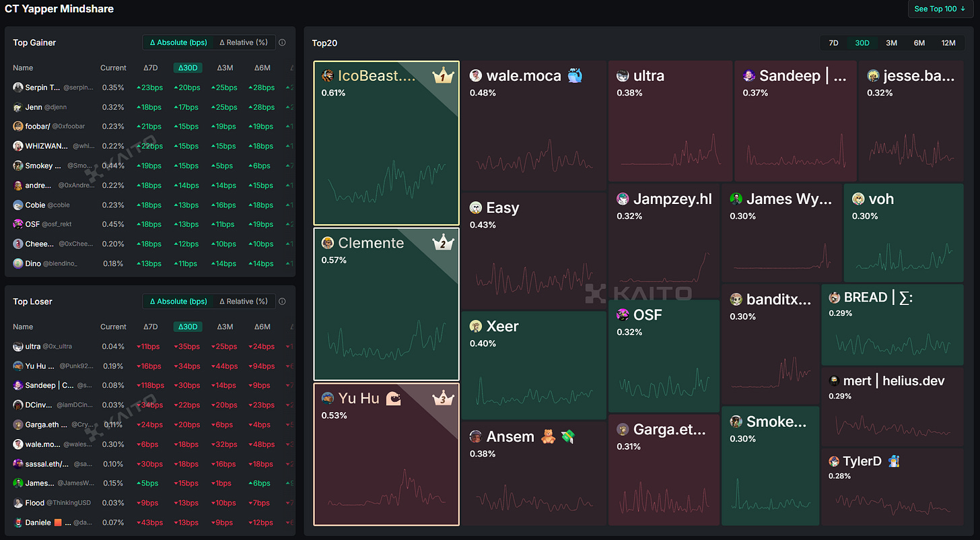Sort Top Gainer by Δ6M column
This screenshot has height=540, width=980.
[x=262, y=68]
